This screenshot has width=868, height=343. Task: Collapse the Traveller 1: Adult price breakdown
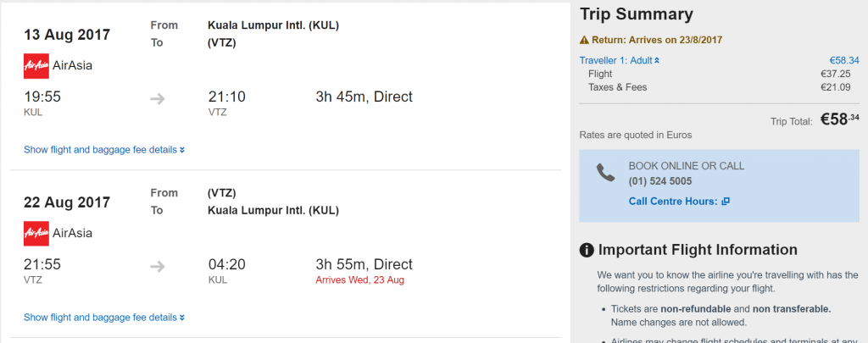point(620,61)
